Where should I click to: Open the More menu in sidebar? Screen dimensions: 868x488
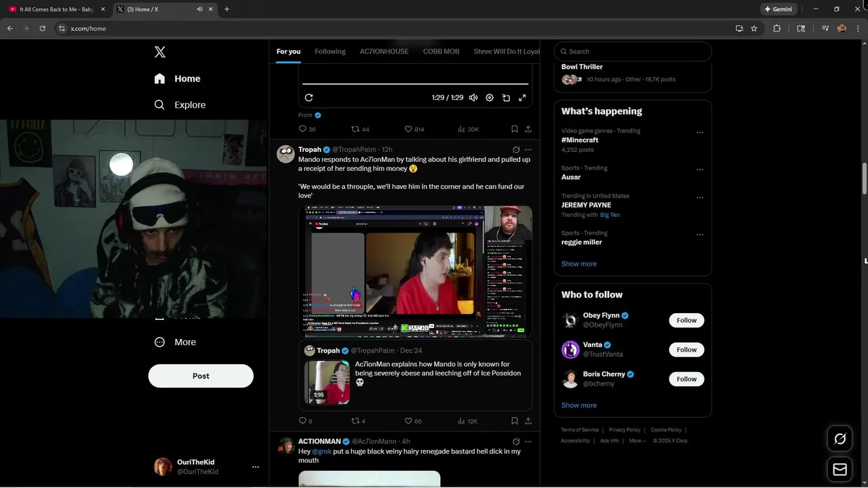[176, 342]
